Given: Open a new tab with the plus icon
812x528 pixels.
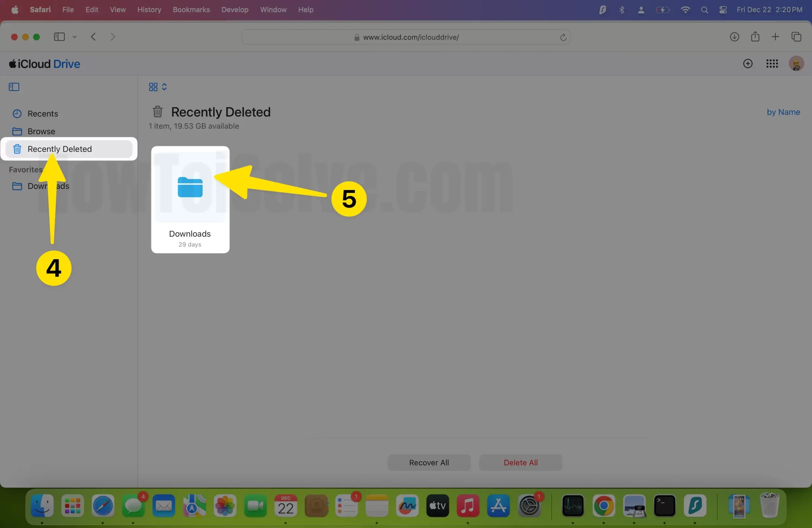Looking at the screenshot, I should [x=775, y=37].
